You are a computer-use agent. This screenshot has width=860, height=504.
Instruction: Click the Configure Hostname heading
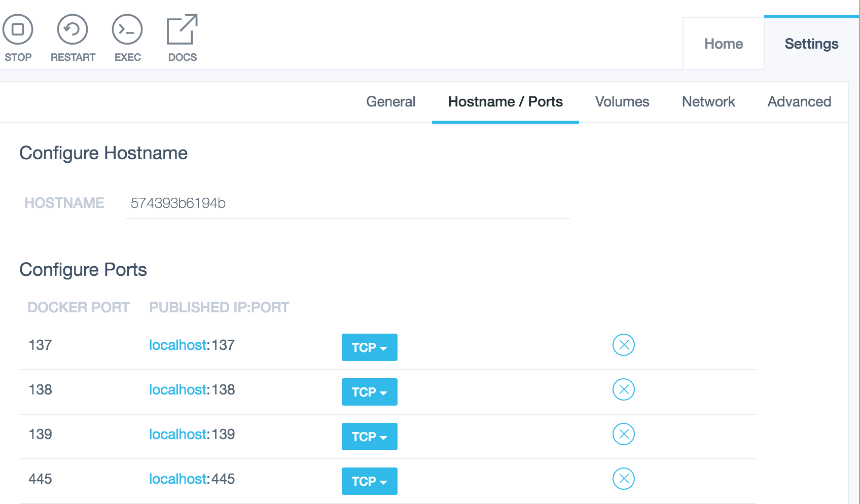(103, 153)
